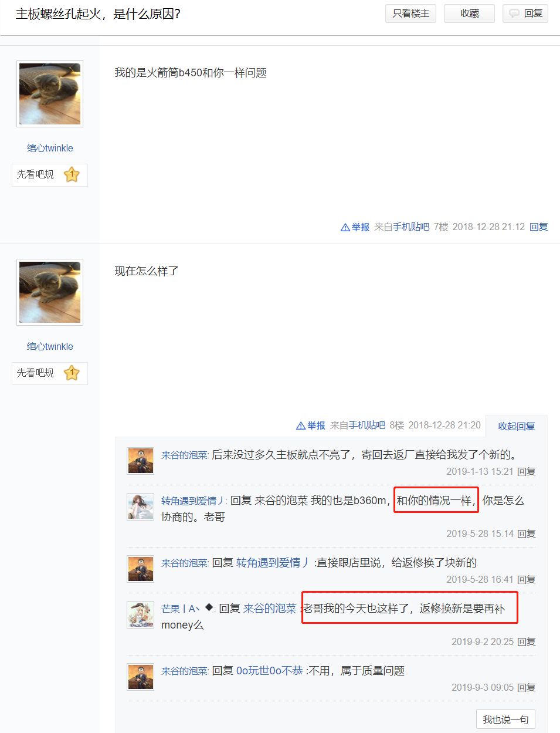
Task: Click 来谷的泡菜 avatar in first sub-reply
Action: click(x=141, y=461)
